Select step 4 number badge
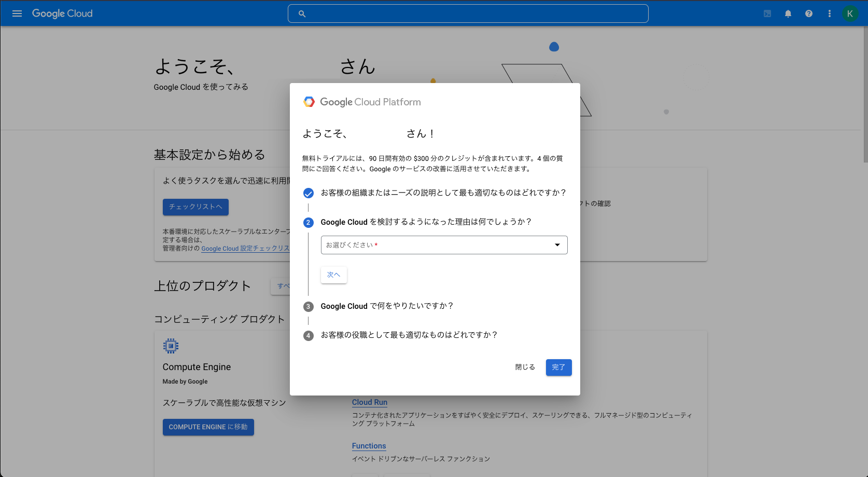The width and height of the screenshot is (868, 477). (309, 336)
